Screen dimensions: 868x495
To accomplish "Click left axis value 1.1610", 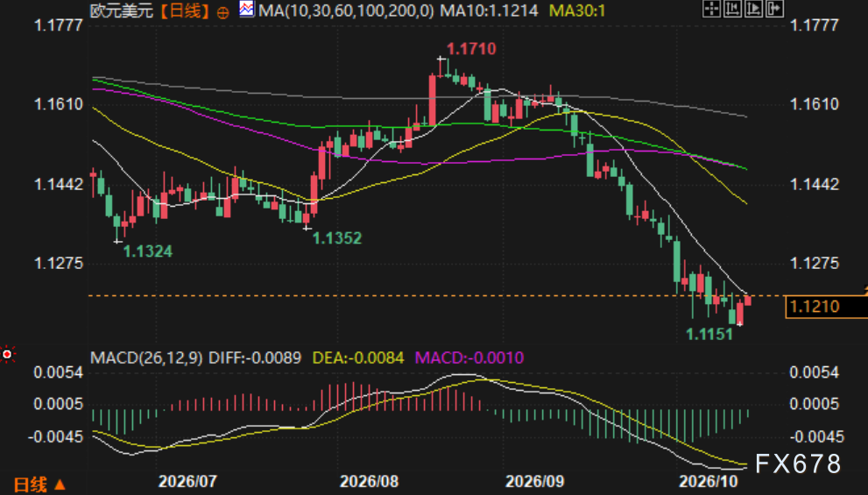I will click(x=58, y=104).
